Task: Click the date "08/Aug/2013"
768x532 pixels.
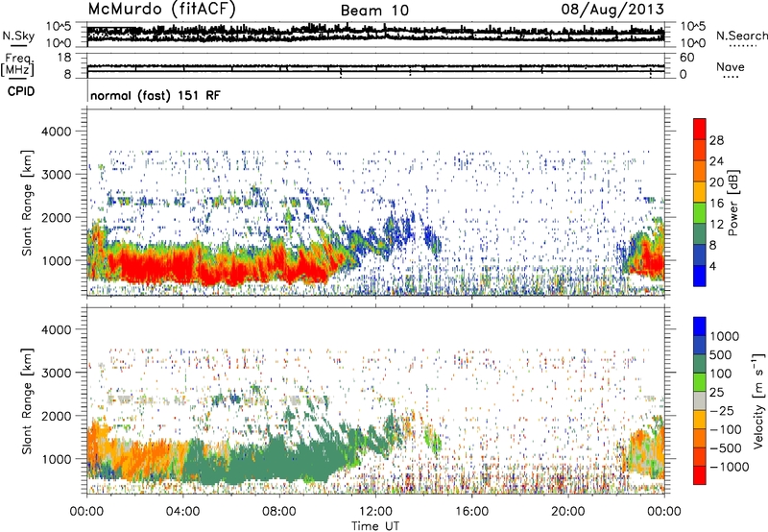Action: [x=612, y=10]
